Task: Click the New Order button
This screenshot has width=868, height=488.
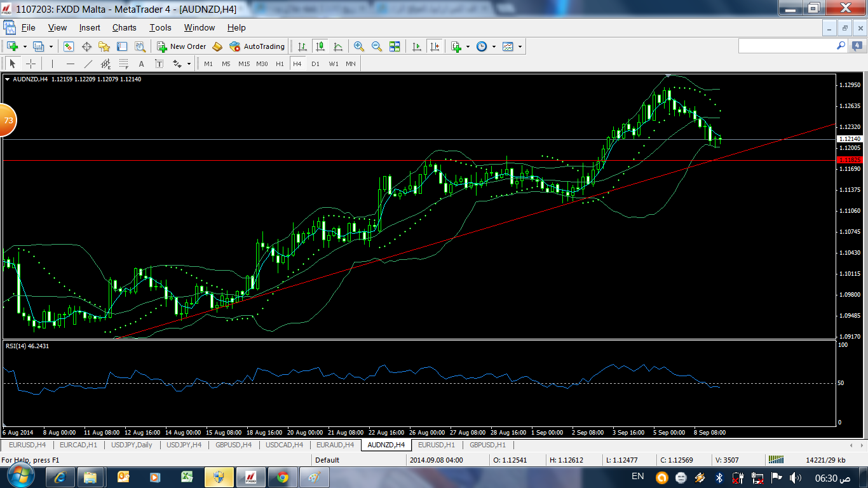Action: pyautogui.click(x=182, y=46)
